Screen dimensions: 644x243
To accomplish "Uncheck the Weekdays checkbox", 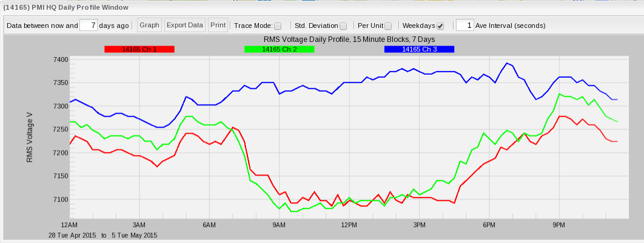I will click(440, 26).
